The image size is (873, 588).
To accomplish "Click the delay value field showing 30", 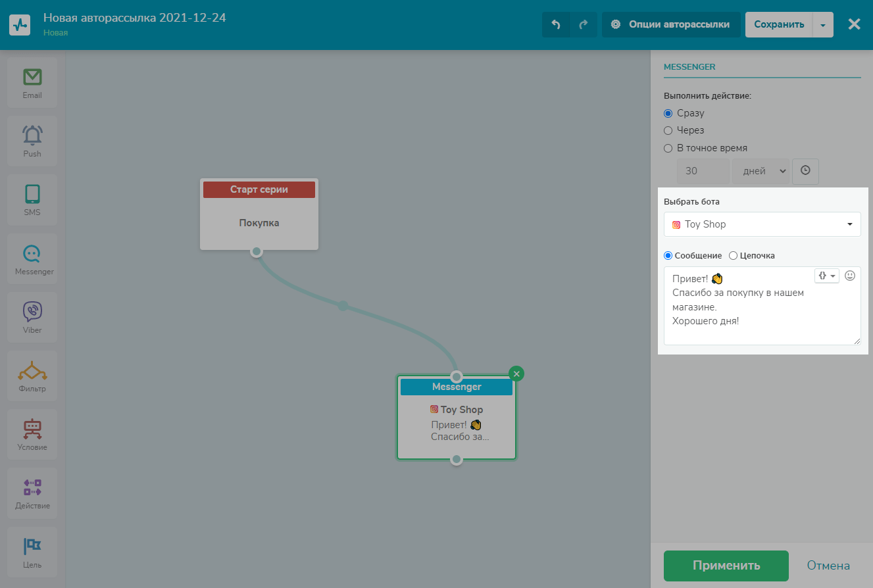I will 703,171.
